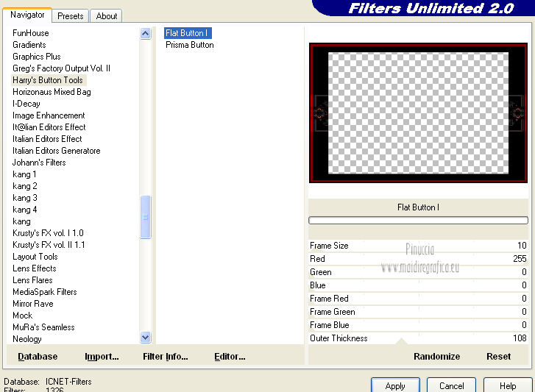Select I-Decay filter category
Viewport: 535px width, 392px height.
coord(26,104)
